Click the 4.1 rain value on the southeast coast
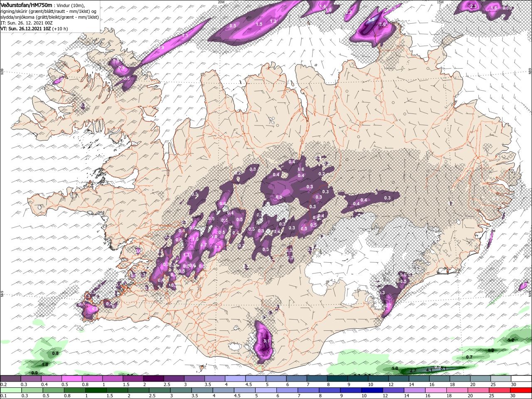The image size is (532, 399). pos(430,370)
